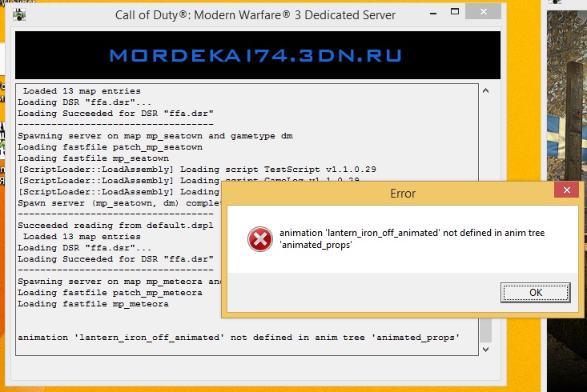Click the console scrollbar down arrow

(485, 350)
